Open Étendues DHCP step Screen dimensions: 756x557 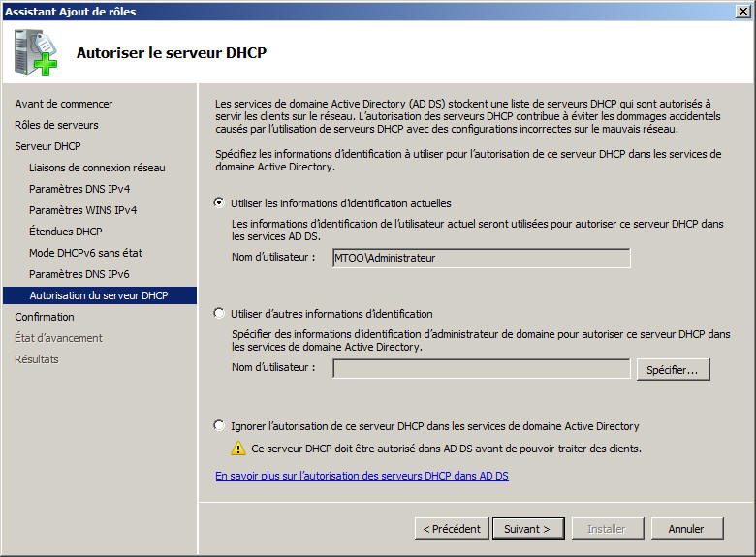tap(66, 232)
